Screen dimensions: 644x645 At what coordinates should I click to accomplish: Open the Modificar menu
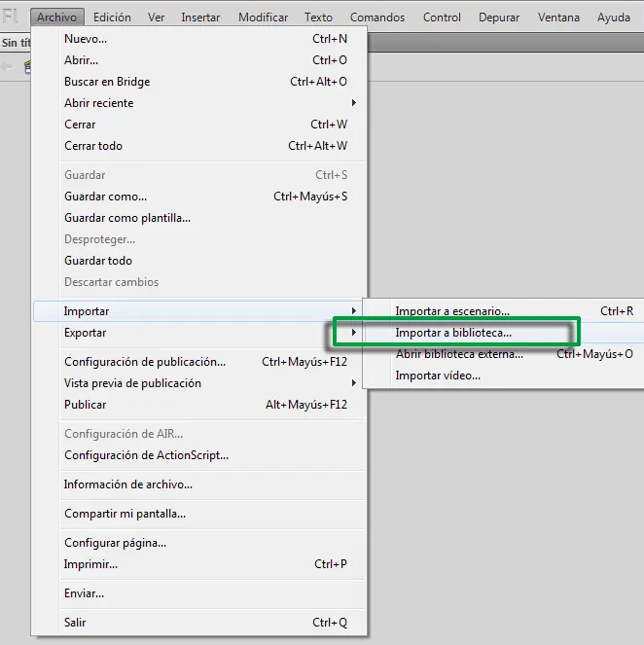point(264,18)
